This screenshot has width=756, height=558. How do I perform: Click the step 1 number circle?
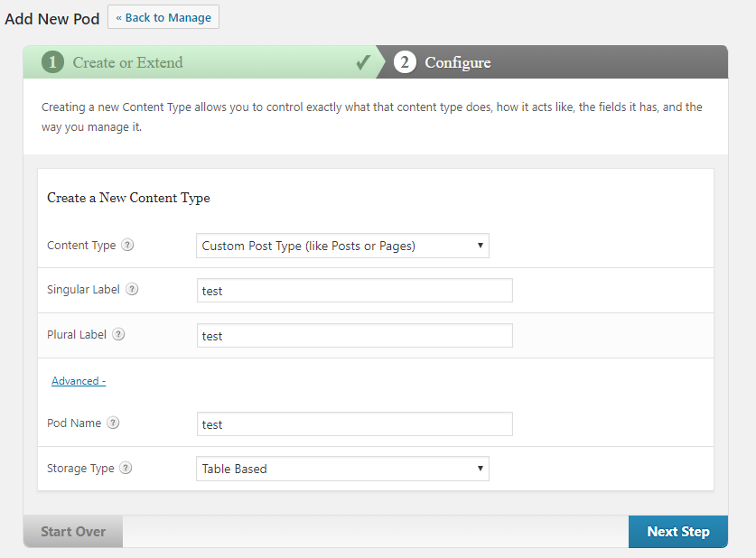pyautogui.click(x=52, y=62)
